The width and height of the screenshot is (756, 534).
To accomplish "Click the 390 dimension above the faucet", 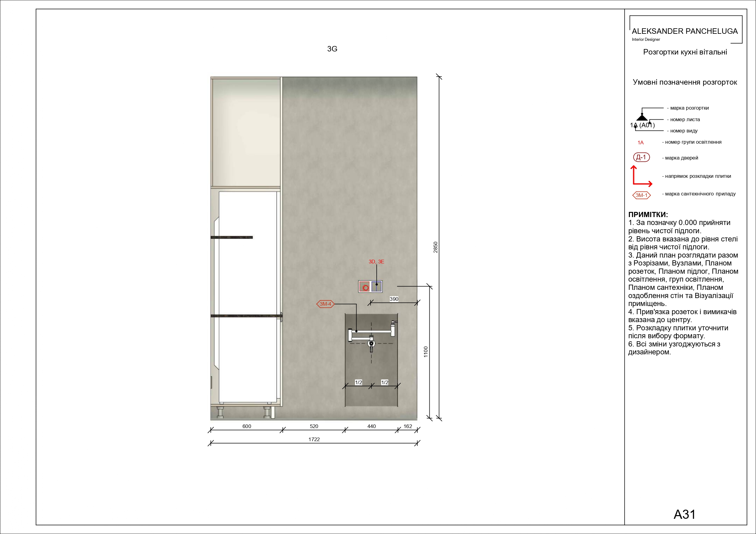I will coord(394,299).
